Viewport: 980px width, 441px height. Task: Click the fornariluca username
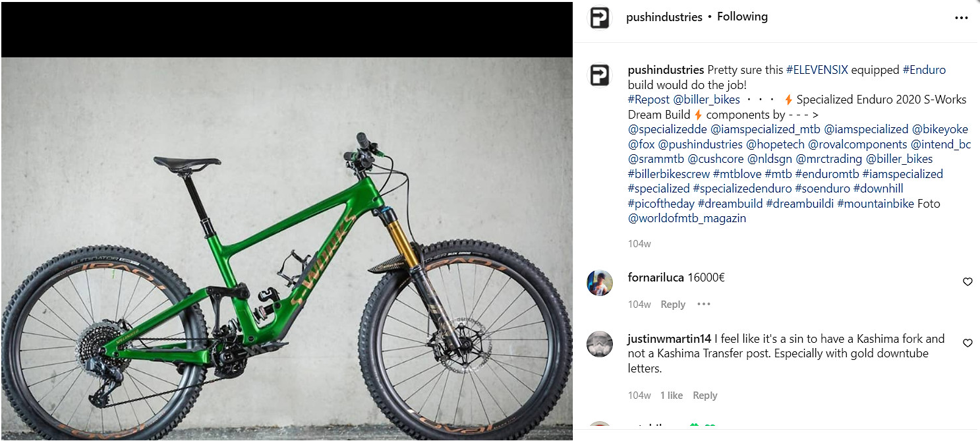click(x=656, y=278)
